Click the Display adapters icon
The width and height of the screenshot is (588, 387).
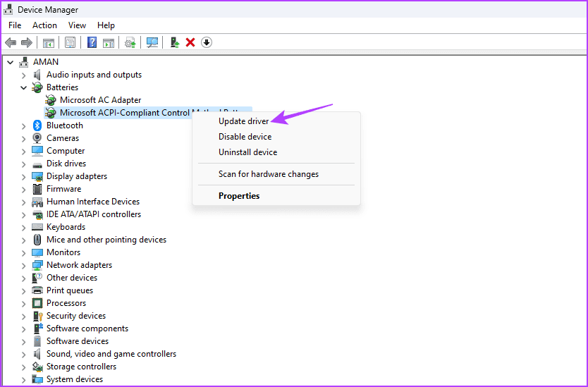coord(37,176)
